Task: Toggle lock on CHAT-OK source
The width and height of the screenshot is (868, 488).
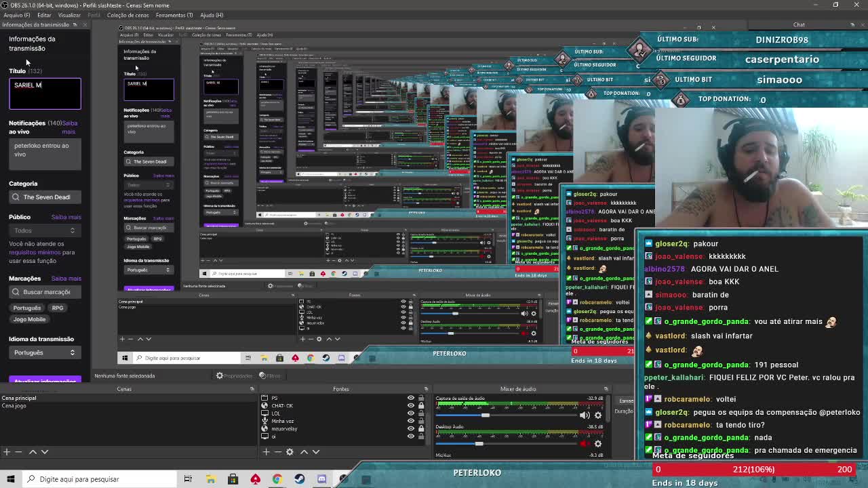Action: [420, 405]
